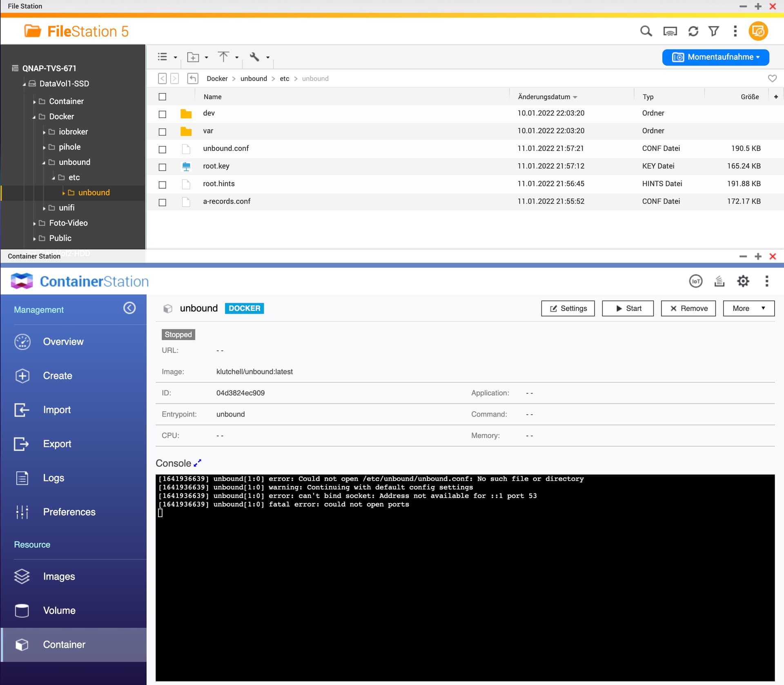
Task: Click the FileStation 5 logo
Action: pyautogui.click(x=76, y=31)
